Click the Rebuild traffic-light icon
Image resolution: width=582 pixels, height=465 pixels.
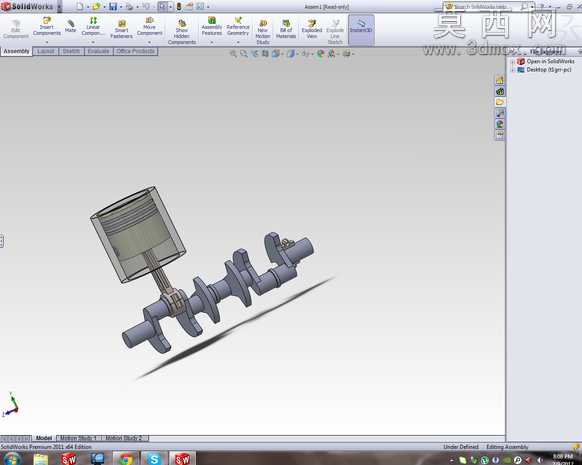click(x=179, y=6)
